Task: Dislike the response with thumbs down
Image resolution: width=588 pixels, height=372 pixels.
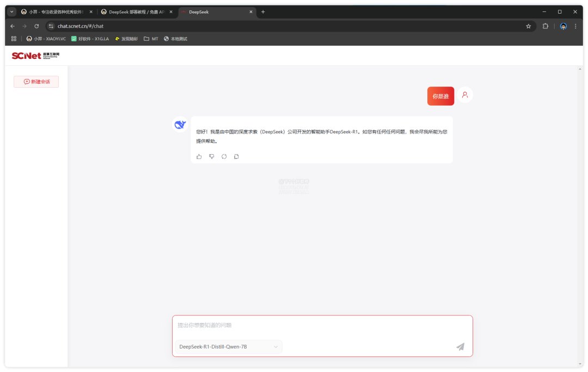Action: tap(211, 157)
